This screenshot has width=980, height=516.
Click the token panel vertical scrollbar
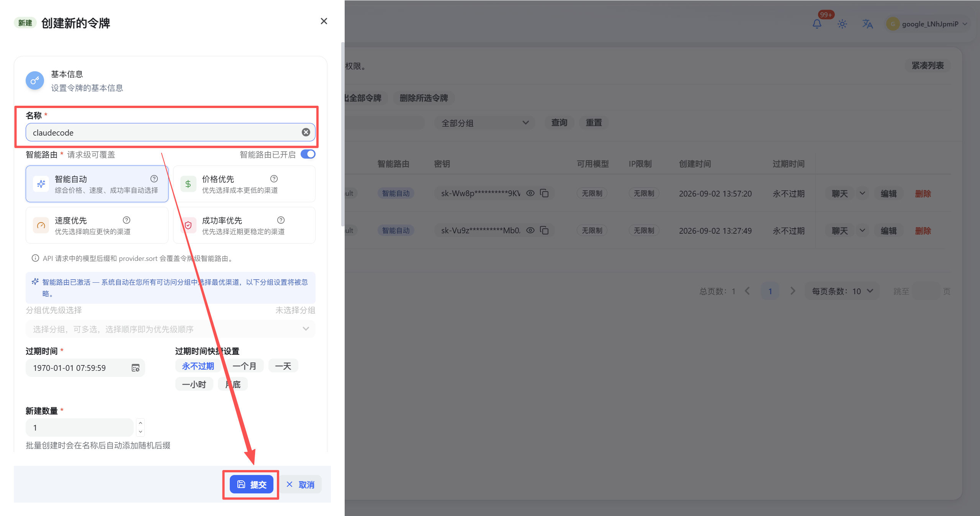coord(342,134)
